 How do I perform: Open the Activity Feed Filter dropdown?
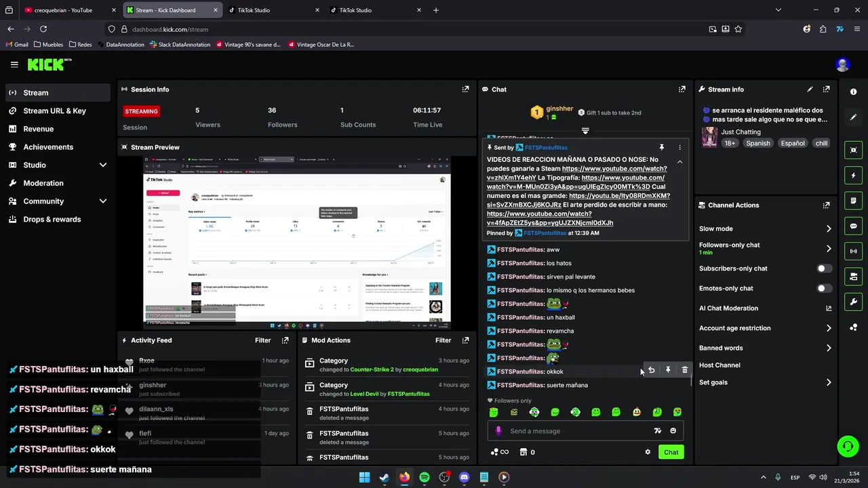262,340
